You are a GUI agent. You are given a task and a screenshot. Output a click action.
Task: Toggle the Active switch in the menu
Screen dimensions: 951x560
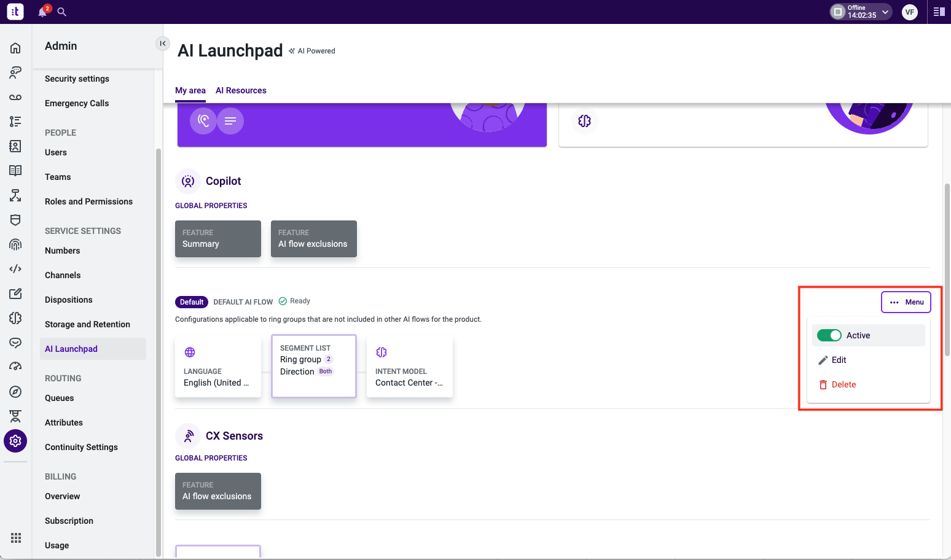coord(829,335)
